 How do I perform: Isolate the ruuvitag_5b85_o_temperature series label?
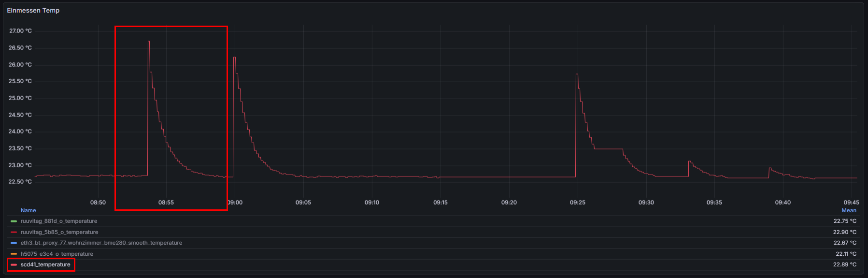[59, 233]
